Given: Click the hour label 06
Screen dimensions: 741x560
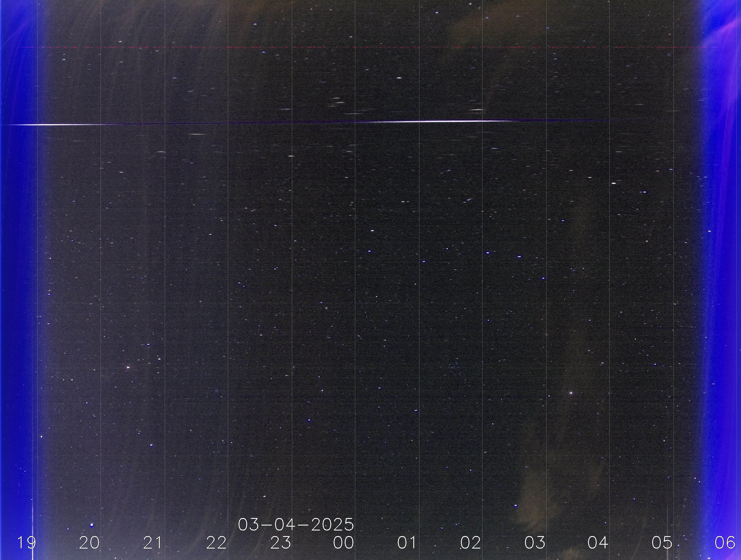Looking at the screenshot, I should [725, 543].
